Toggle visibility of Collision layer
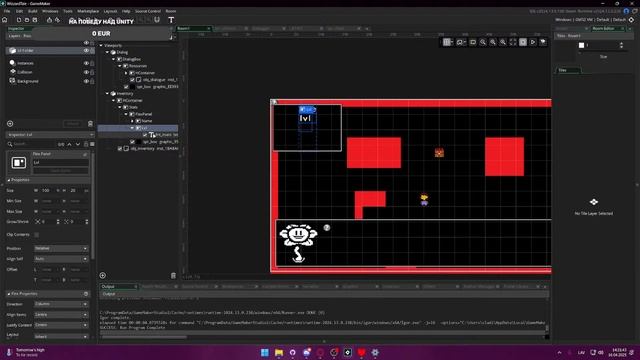This screenshot has width=640, height=360. (86, 72)
